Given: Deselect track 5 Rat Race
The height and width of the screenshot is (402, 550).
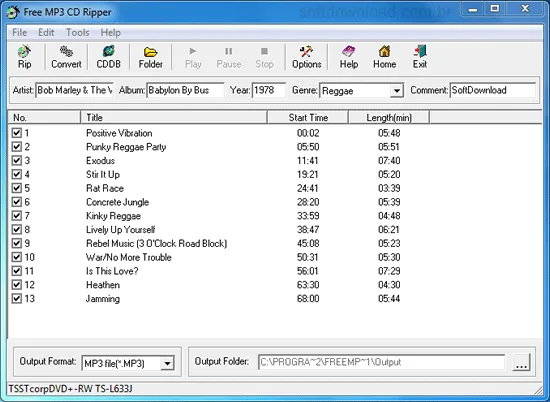Looking at the screenshot, I should [16, 188].
